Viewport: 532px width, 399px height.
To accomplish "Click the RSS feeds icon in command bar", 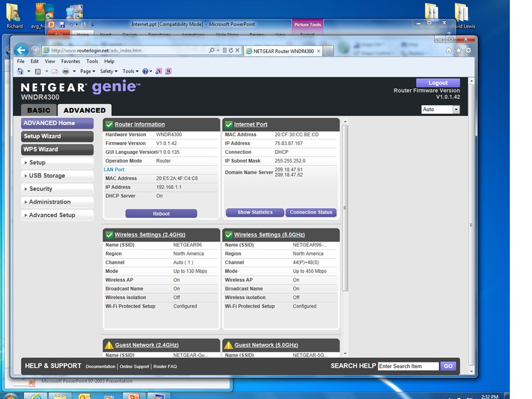I will (x=38, y=71).
